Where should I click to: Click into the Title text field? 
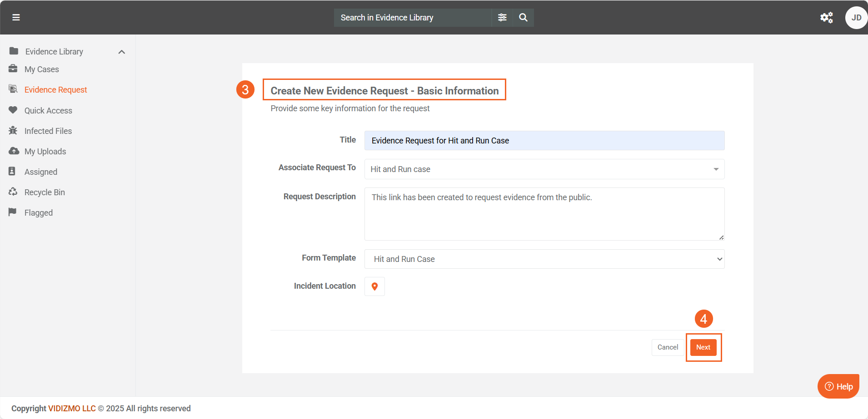pyautogui.click(x=544, y=141)
